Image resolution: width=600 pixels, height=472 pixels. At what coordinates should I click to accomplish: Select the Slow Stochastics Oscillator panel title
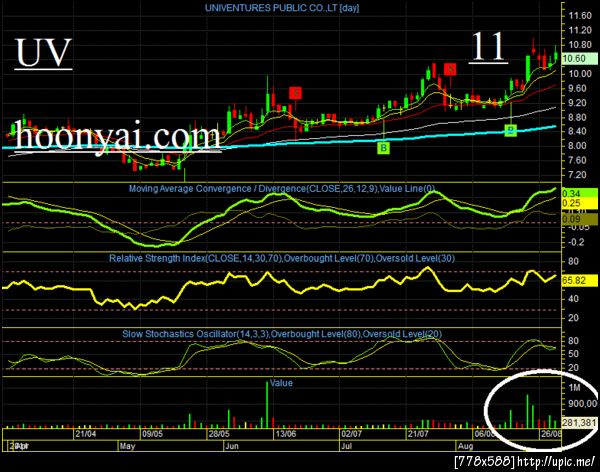click(282, 334)
